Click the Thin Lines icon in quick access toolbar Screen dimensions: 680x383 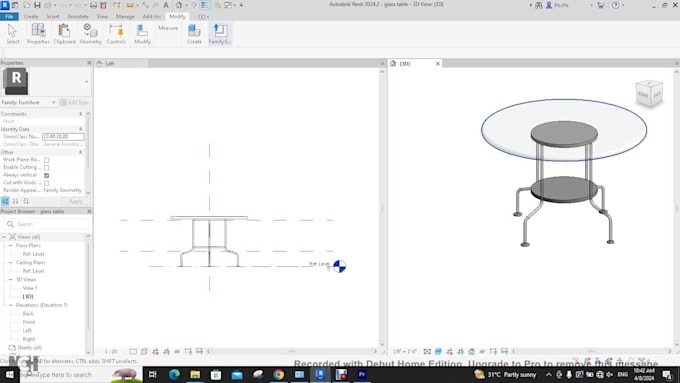pyautogui.click(x=204, y=5)
